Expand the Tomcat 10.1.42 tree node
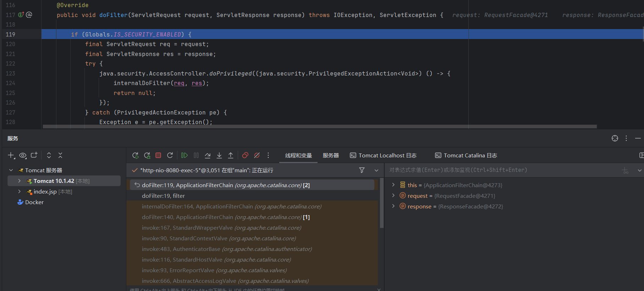 (x=19, y=181)
